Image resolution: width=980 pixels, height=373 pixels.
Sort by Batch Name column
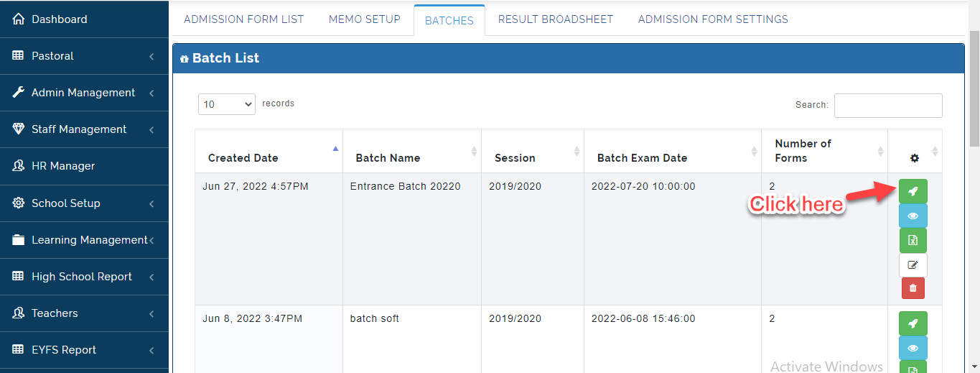pos(412,151)
